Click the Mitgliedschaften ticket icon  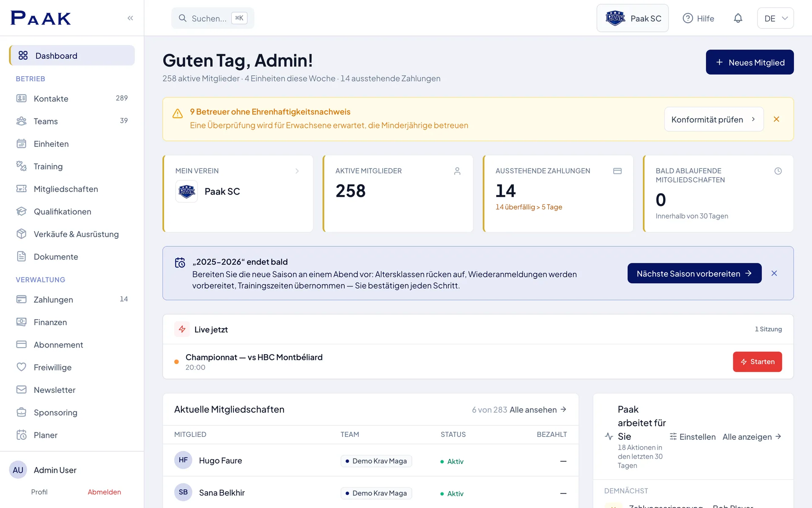pyautogui.click(x=21, y=189)
